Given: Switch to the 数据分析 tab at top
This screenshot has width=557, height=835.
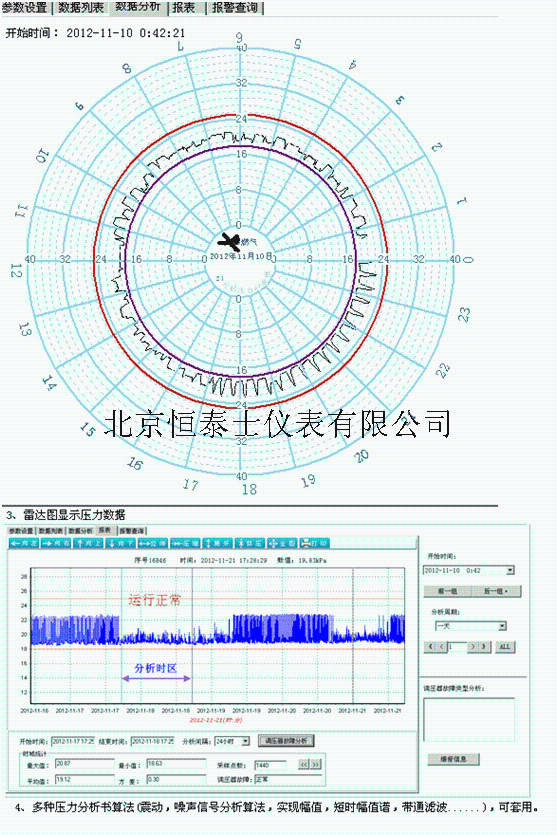Looking at the screenshot, I should [138, 7].
